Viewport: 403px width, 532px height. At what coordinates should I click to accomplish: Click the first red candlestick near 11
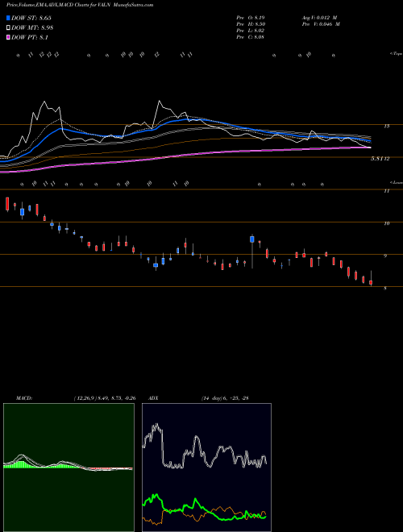(x=7, y=204)
